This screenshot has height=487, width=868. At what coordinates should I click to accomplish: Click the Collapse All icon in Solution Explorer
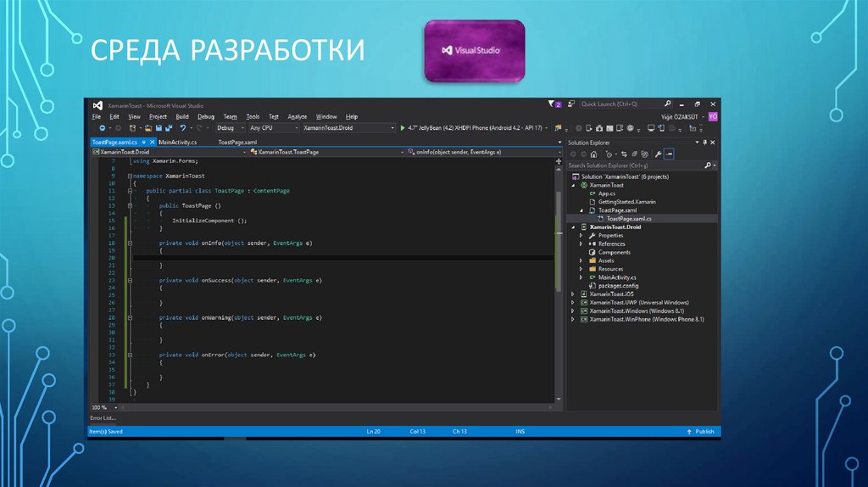point(634,154)
